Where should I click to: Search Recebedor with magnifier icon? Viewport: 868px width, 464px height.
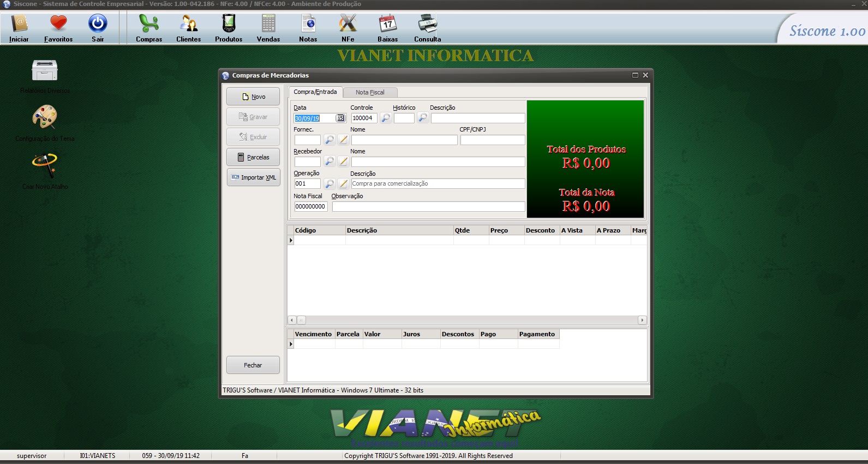330,162
